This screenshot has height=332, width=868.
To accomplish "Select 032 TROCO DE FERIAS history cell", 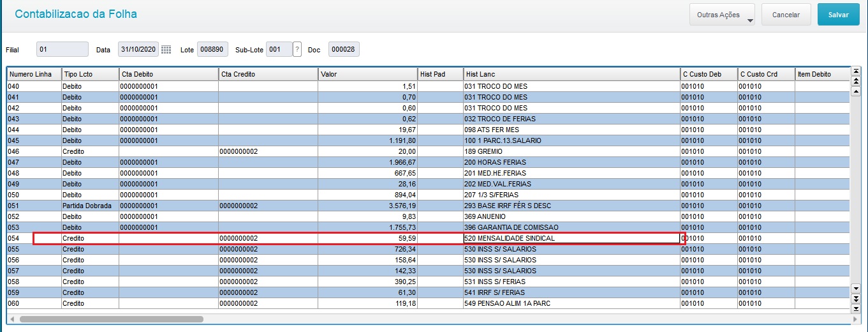I will (x=572, y=119).
